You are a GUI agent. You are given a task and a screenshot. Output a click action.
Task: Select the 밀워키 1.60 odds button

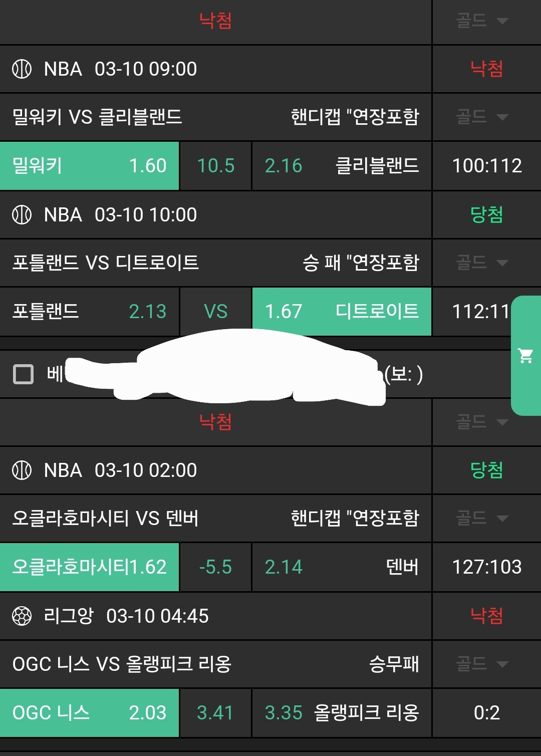pyautogui.click(x=89, y=166)
